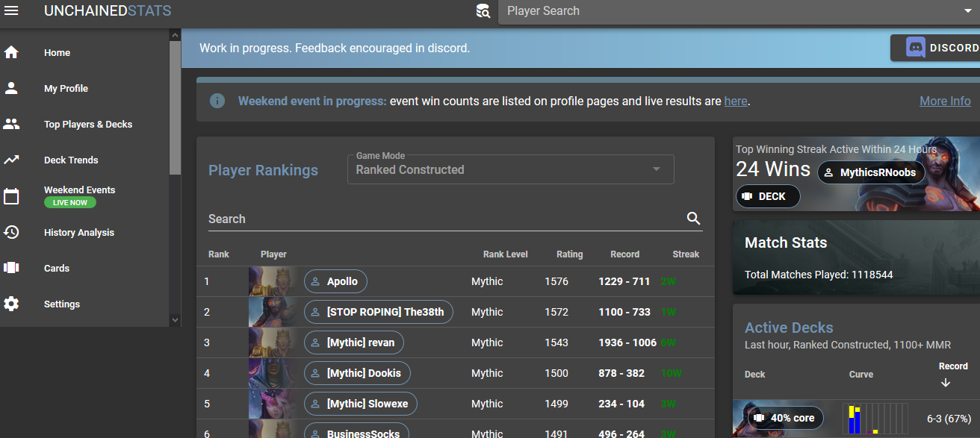Open the 40% core deck curve chart
980x438 pixels.
point(875,419)
